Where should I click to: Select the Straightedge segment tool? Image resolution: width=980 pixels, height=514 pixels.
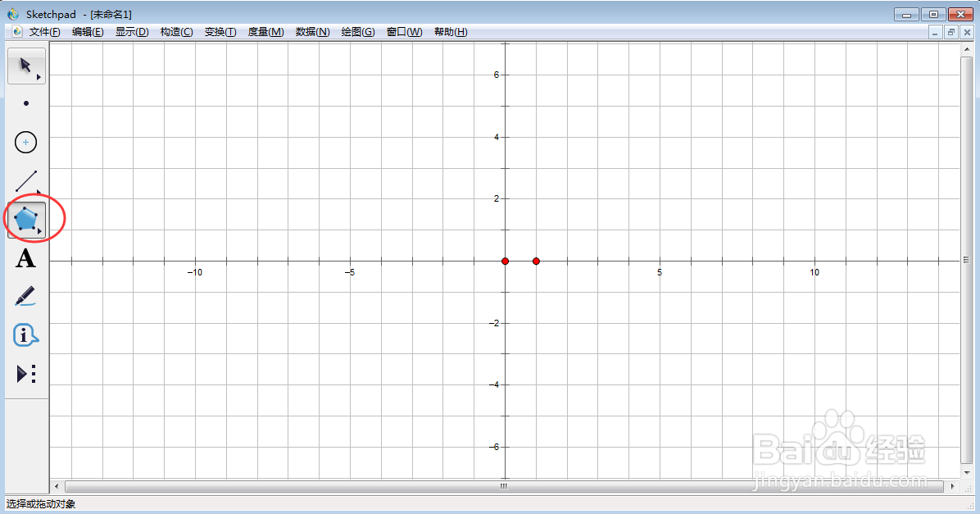tap(25, 180)
